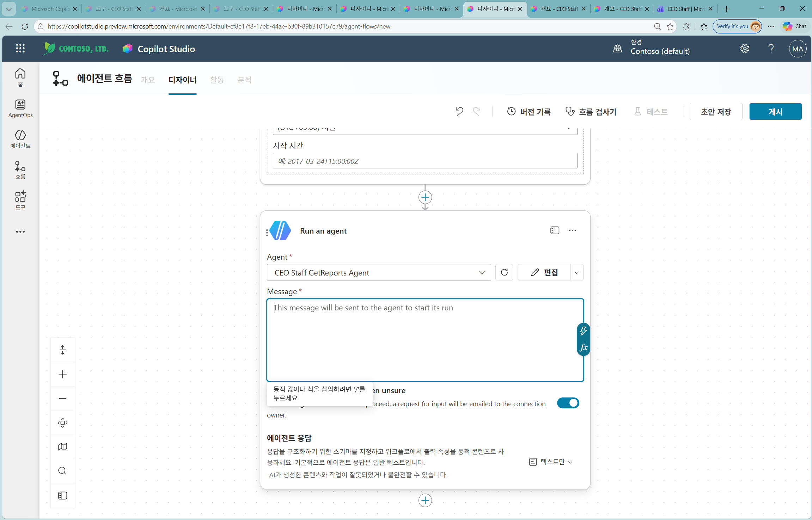812x520 pixels.
Task: Open the help question mark
Action: [771, 49]
